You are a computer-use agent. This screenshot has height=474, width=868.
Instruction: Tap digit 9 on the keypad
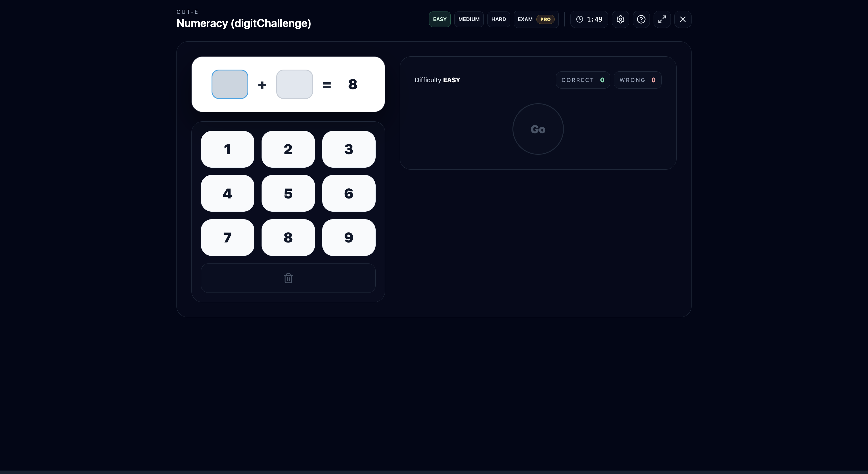pos(349,238)
